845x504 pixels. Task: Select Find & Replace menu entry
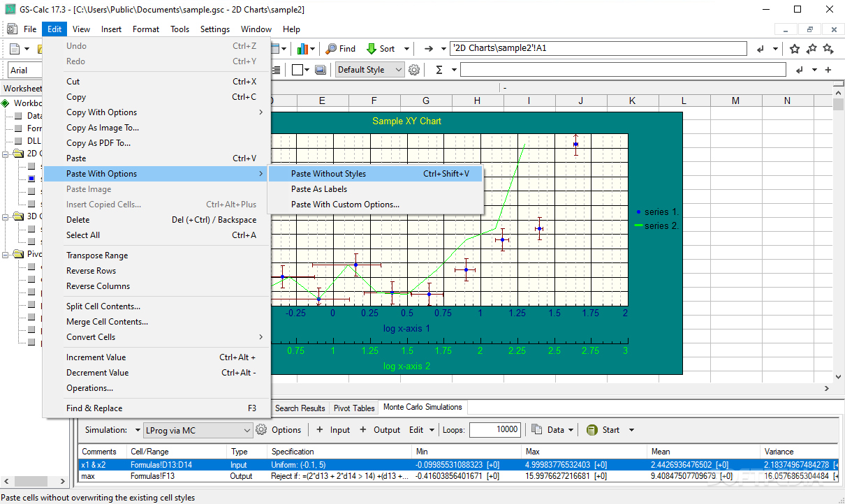(156, 408)
